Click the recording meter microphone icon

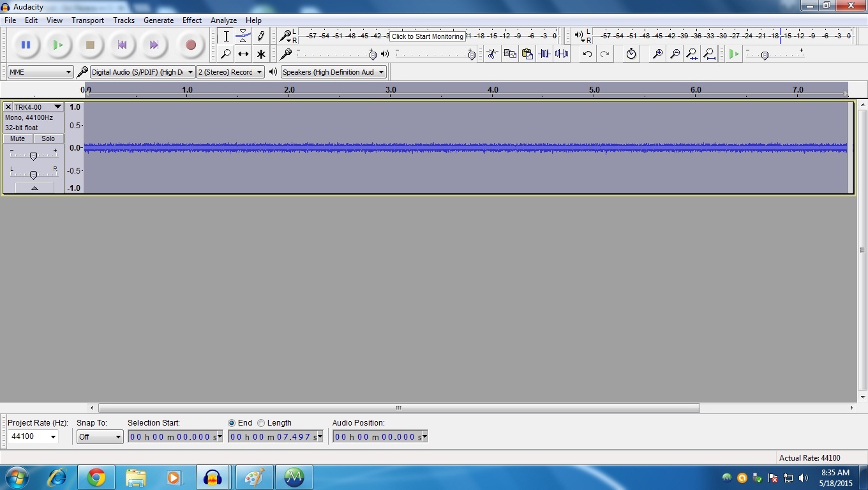287,36
